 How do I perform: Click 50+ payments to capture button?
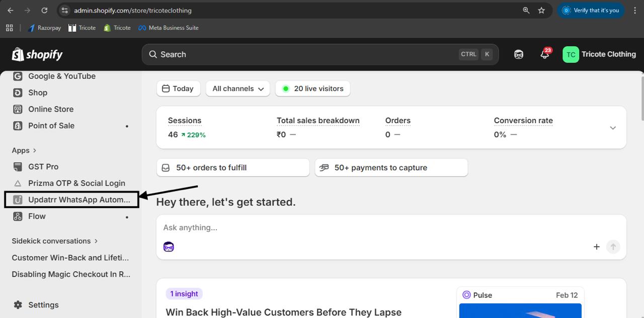(x=391, y=168)
